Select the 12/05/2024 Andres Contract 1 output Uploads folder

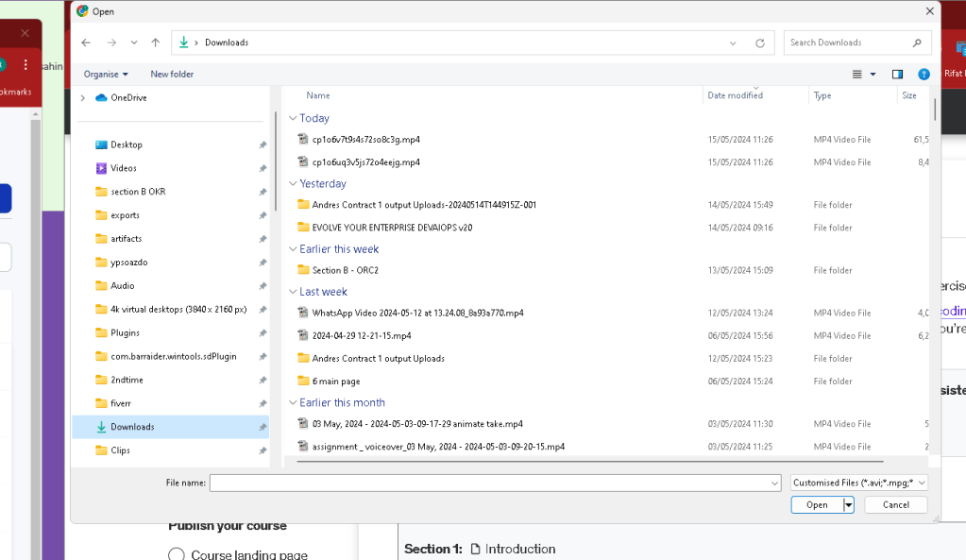[x=378, y=359]
